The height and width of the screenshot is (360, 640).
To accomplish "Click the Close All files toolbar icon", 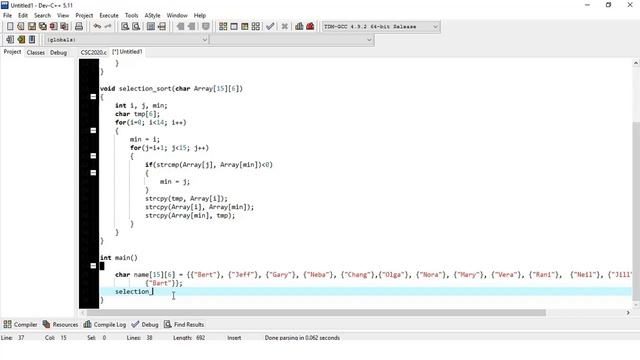I will tap(64, 27).
